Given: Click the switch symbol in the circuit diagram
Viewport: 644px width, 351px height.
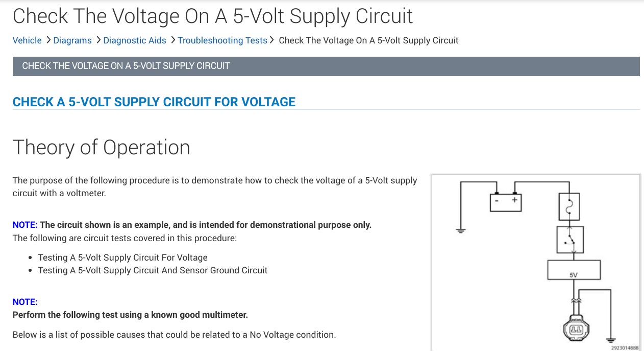Looking at the screenshot, I should coord(569,240).
